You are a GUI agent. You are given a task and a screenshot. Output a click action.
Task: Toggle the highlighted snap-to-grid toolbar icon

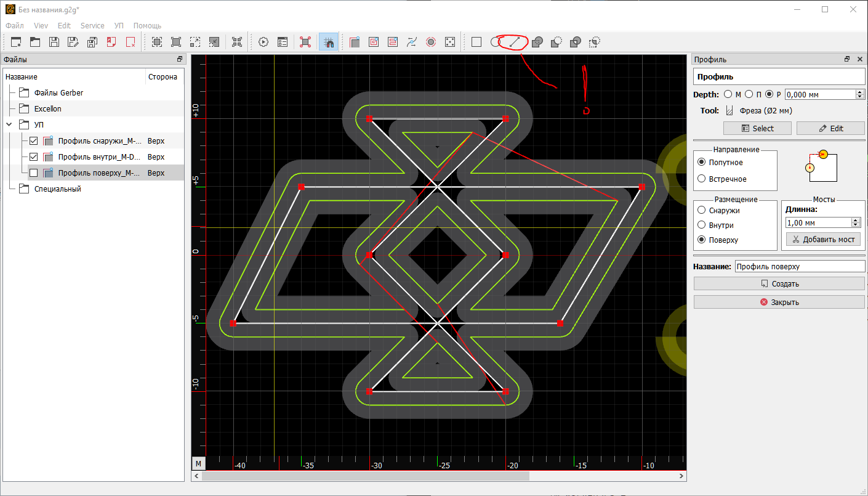[329, 42]
